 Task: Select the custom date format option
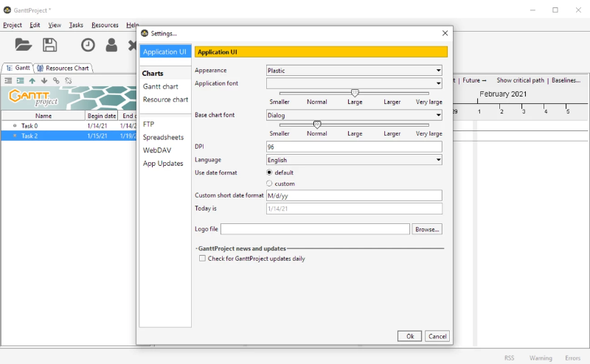(270, 183)
